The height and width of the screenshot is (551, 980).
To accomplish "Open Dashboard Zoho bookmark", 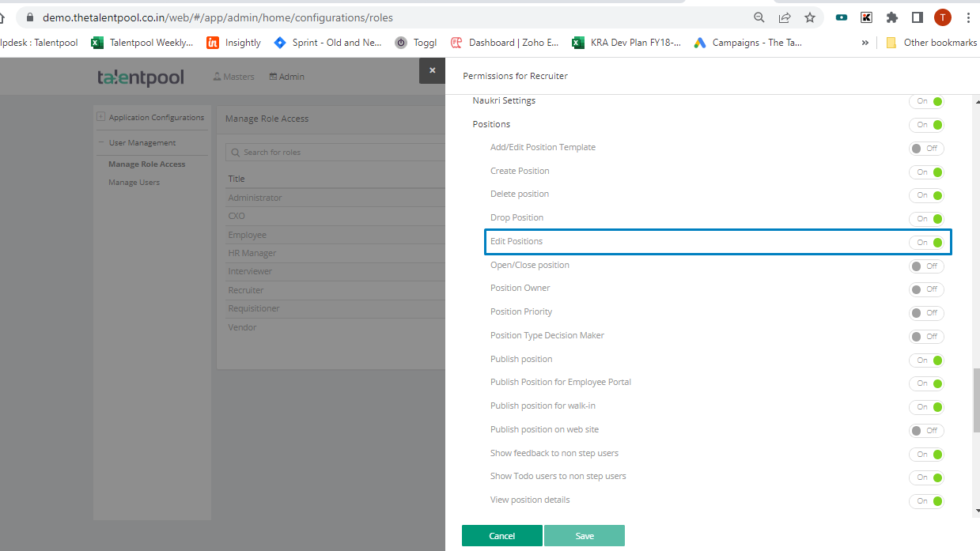I will click(505, 43).
